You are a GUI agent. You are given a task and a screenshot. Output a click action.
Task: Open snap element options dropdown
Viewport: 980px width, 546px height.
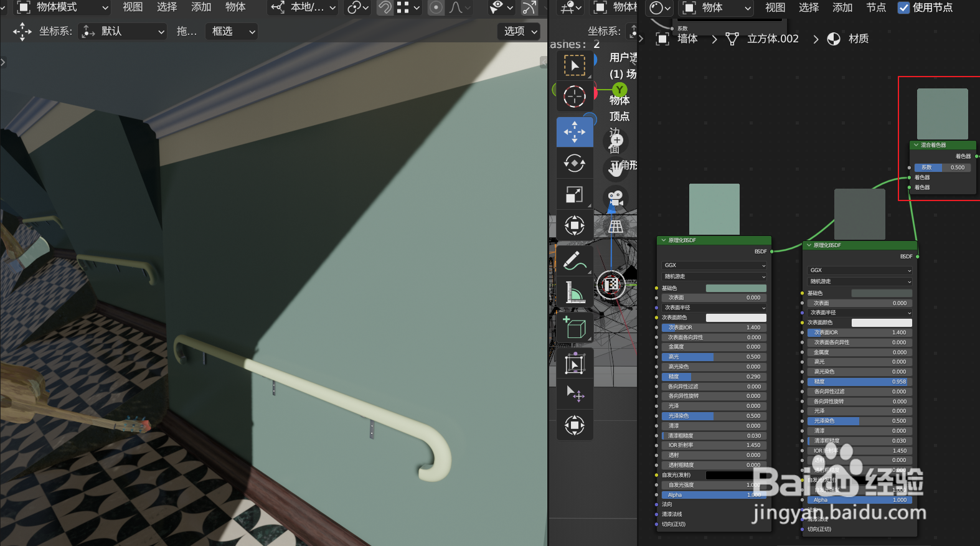pos(408,7)
